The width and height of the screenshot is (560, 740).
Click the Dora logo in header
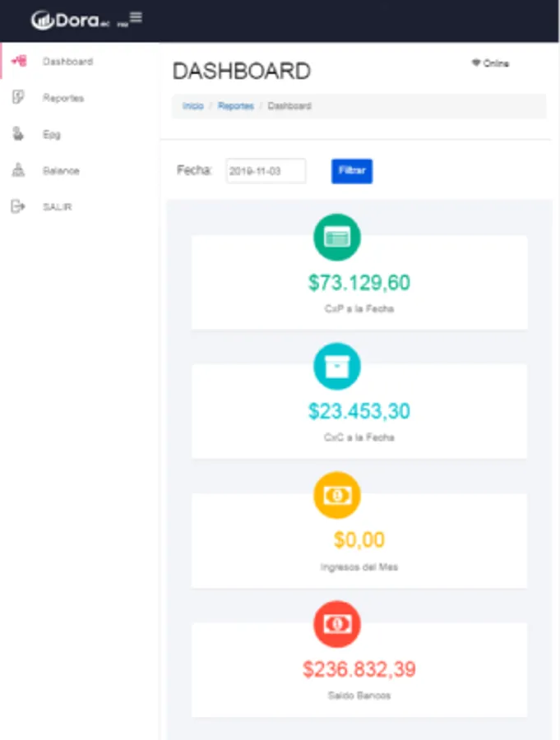click(72, 20)
